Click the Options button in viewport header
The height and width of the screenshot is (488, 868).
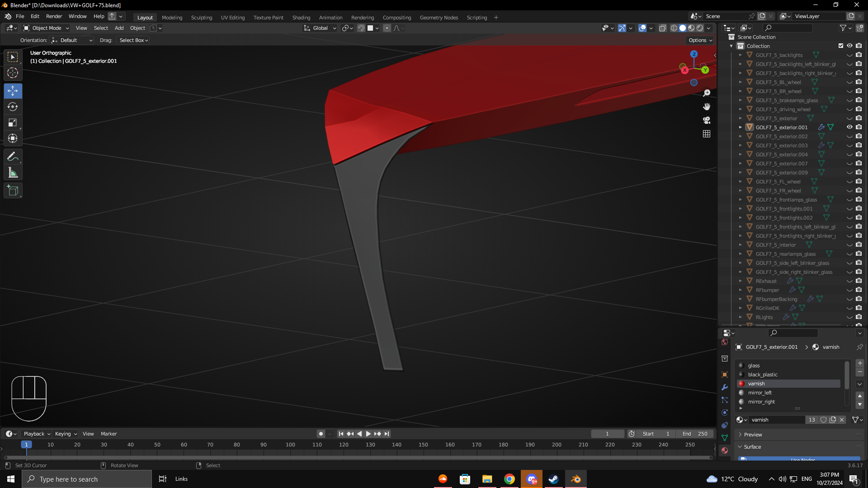click(x=700, y=40)
